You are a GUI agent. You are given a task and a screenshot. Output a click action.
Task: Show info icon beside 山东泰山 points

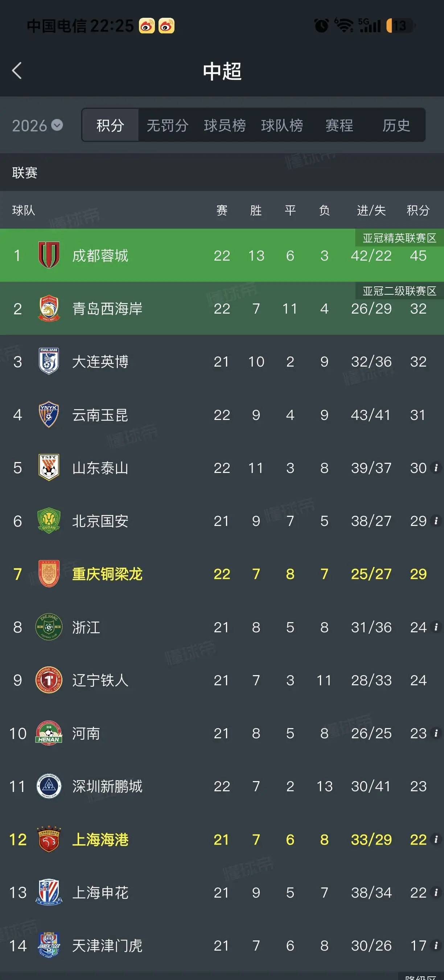(436, 467)
